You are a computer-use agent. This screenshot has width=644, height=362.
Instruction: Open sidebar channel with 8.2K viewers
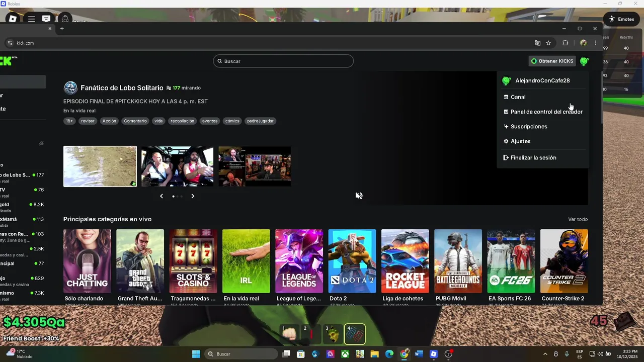coord(23,207)
